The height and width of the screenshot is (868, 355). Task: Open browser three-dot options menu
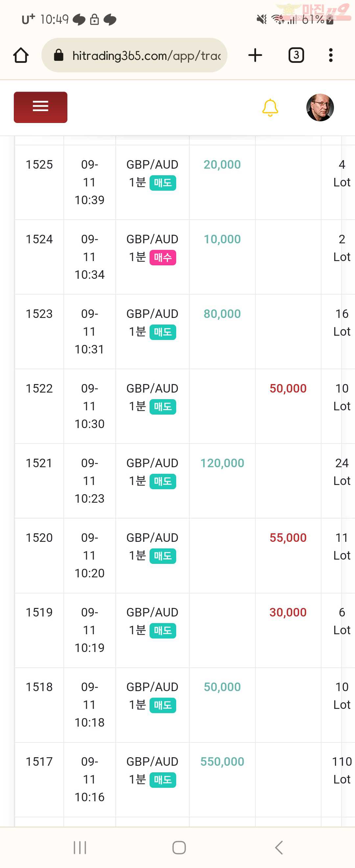click(x=331, y=55)
